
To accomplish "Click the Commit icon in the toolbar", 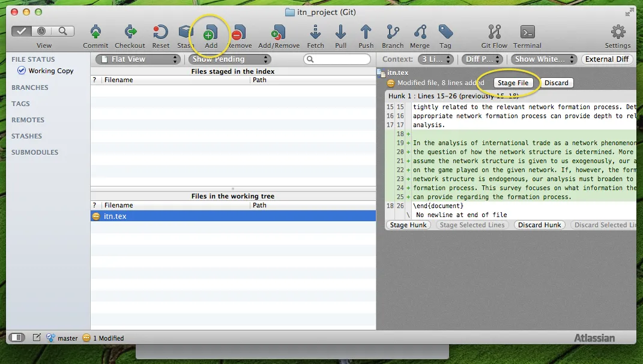I will 95,32.
